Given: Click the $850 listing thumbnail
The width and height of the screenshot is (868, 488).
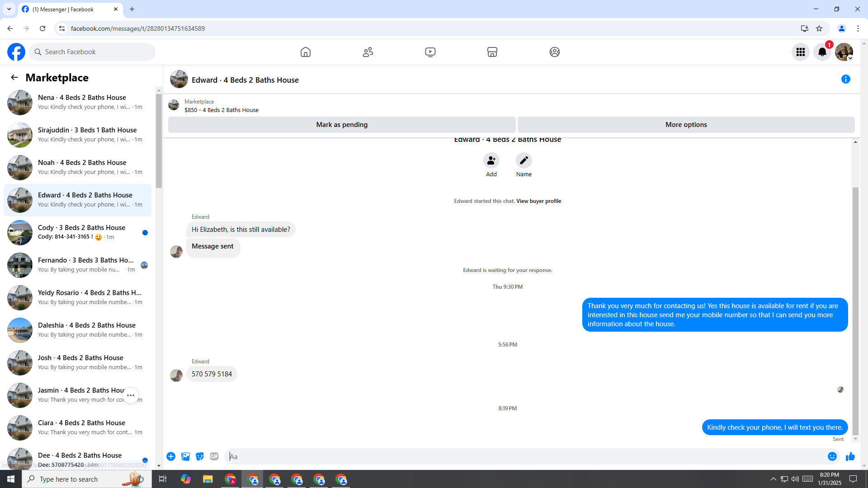Looking at the screenshot, I should pos(174,105).
